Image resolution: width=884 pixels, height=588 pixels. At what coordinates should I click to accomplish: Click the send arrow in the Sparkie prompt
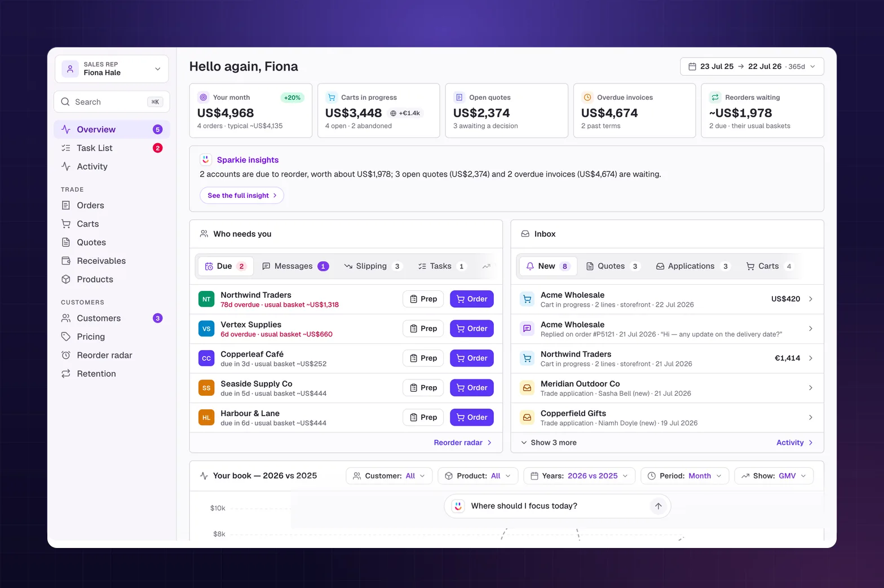pyautogui.click(x=658, y=506)
